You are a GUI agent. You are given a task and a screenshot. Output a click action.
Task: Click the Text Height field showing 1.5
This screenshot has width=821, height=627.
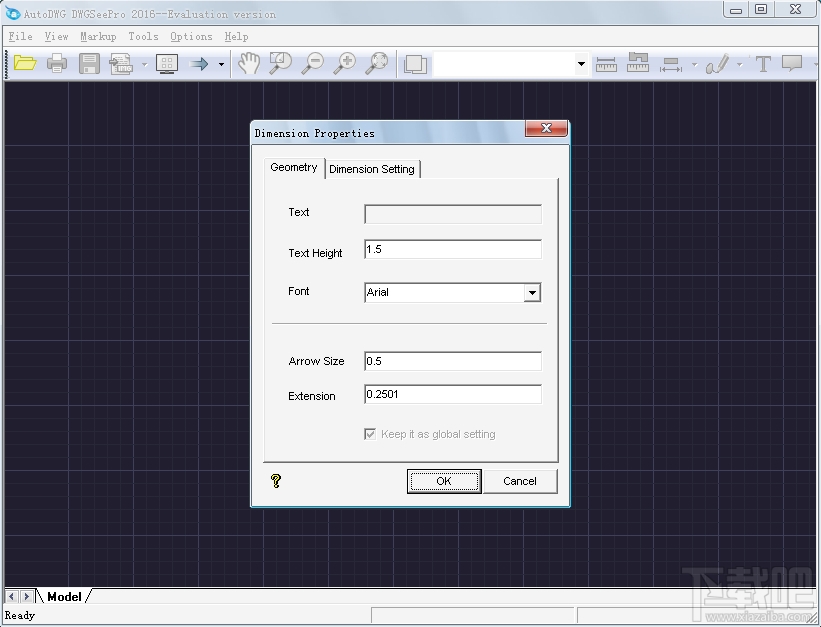[x=453, y=249]
